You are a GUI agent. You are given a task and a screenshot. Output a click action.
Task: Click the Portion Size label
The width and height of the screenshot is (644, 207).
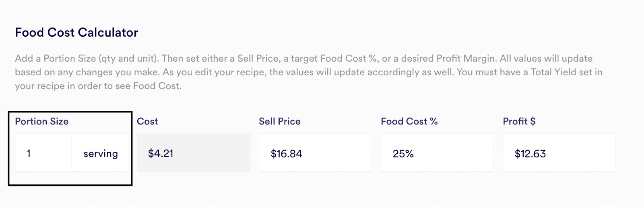coord(41,121)
